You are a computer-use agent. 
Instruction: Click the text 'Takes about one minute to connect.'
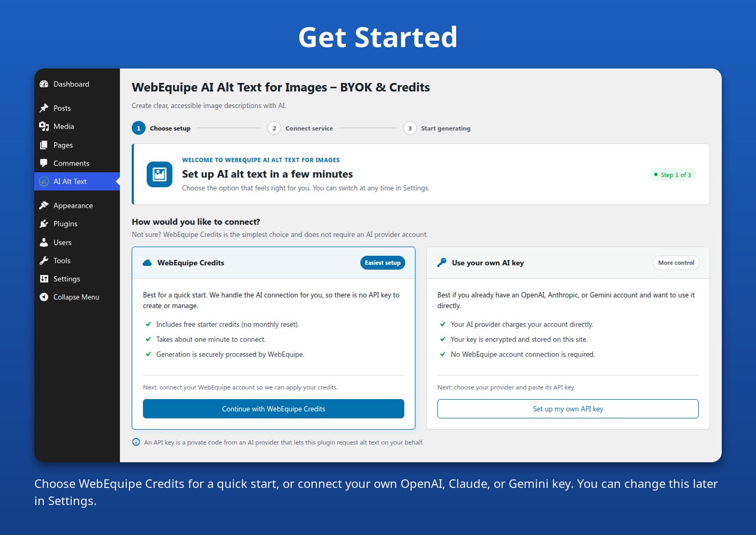click(x=211, y=339)
